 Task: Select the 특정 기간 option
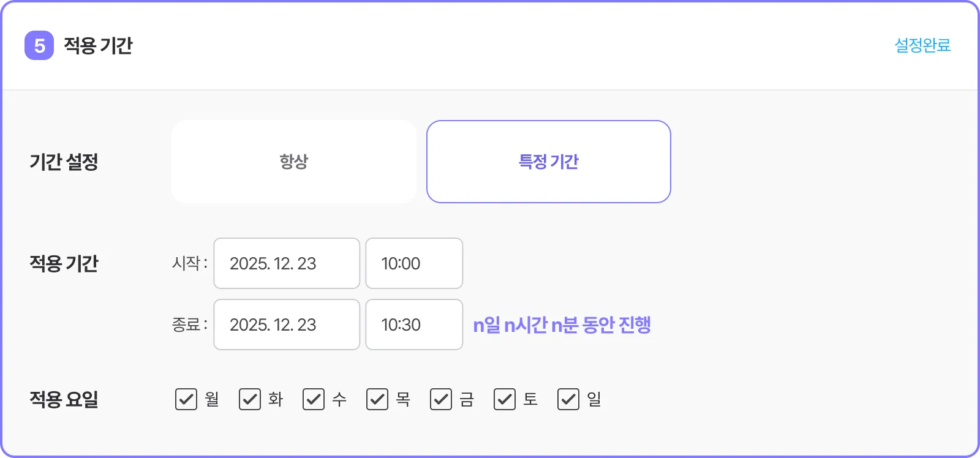pyautogui.click(x=549, y=162)
